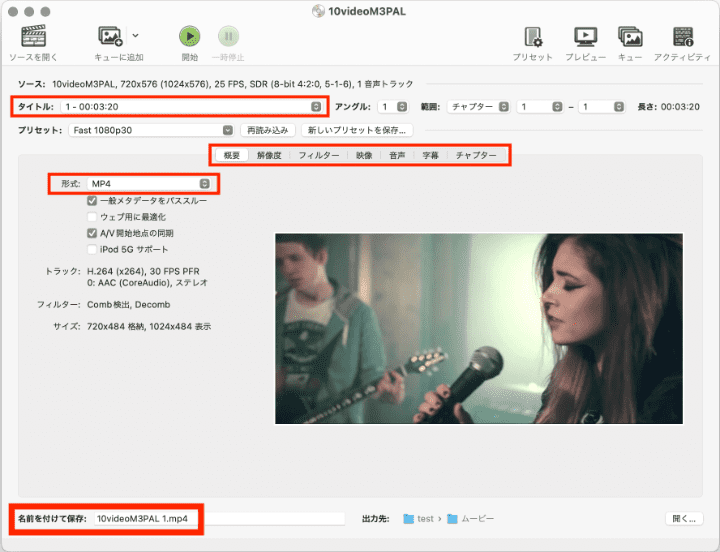Click the save-as filename field
Image resolution: width=720 pixels, height=552 pixels.
point(219,518)
